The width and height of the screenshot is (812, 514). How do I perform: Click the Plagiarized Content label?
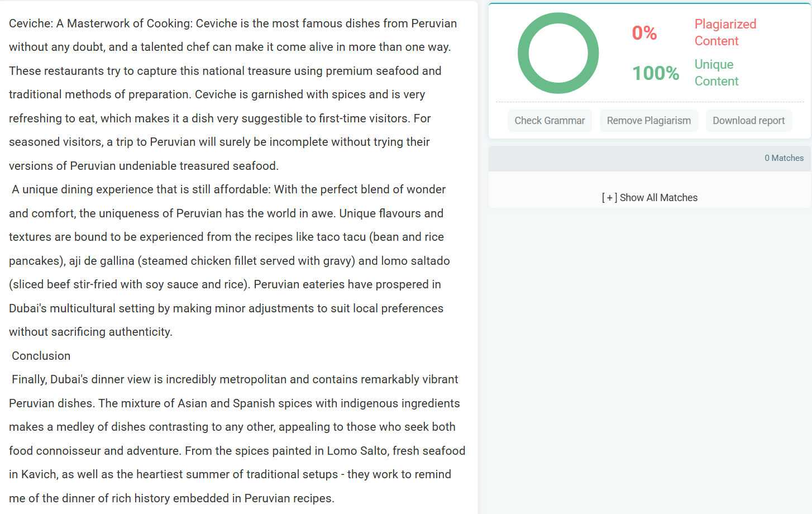pos(725,32)
